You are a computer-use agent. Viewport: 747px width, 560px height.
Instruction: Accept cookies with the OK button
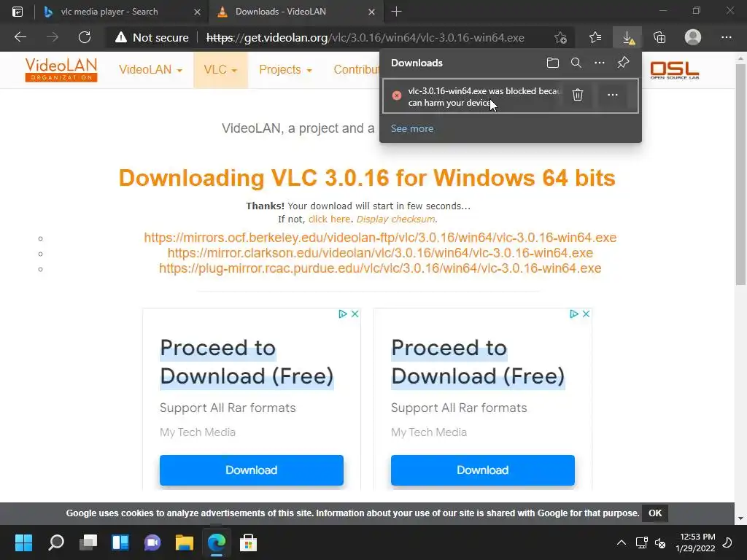(x=655, y=513)
